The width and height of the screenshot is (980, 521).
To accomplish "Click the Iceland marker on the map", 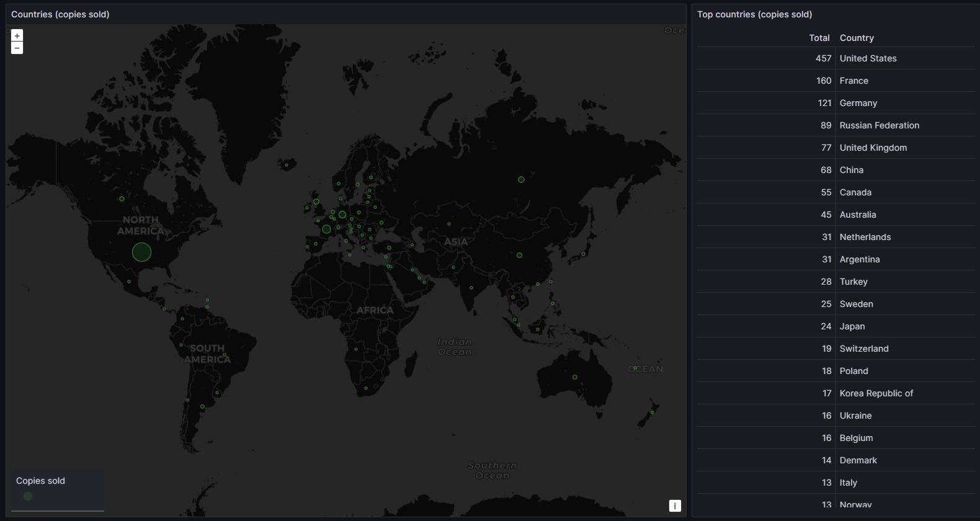I will 286,165.
